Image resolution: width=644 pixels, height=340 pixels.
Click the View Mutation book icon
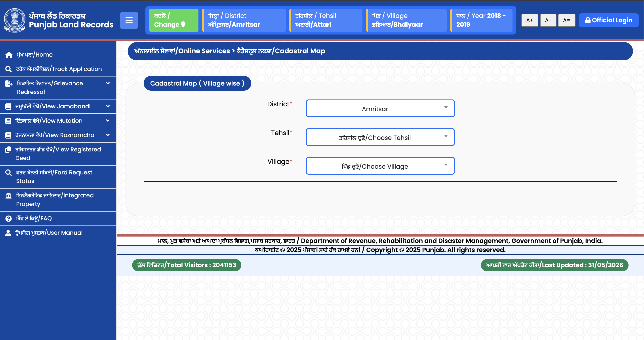[8, 121]
